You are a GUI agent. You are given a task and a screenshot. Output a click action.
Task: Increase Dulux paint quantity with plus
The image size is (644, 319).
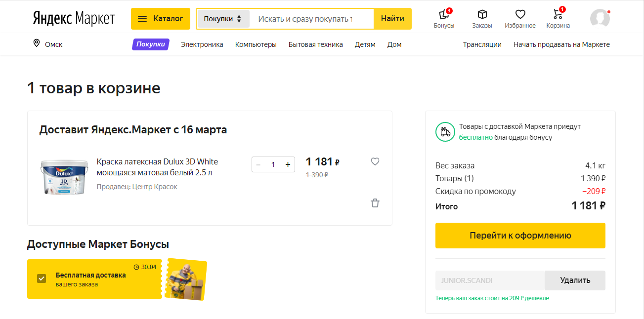click(288, 164)
